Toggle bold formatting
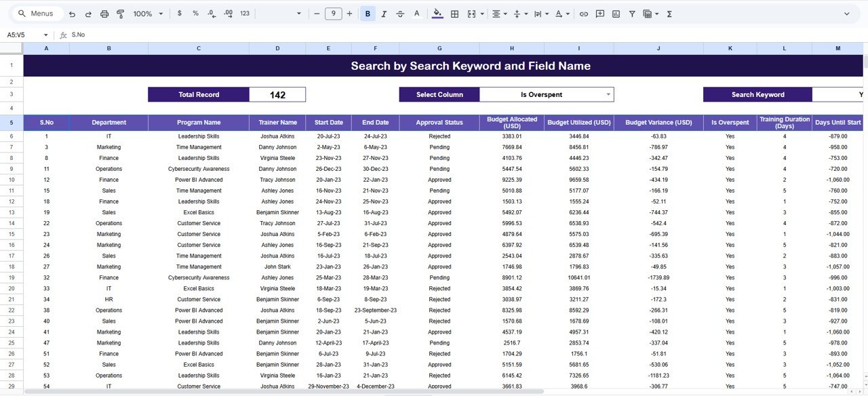Viewport: 868px width, 396px height. coord(366,13)
